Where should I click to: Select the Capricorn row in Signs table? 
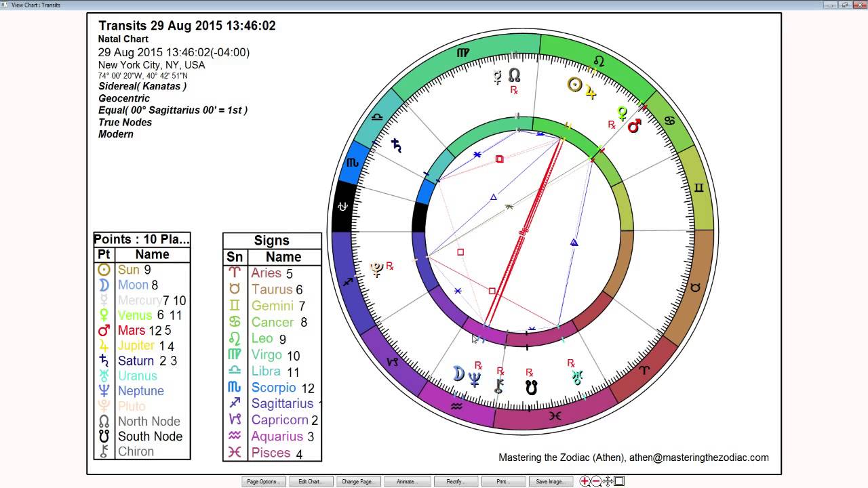click(272, 420)
